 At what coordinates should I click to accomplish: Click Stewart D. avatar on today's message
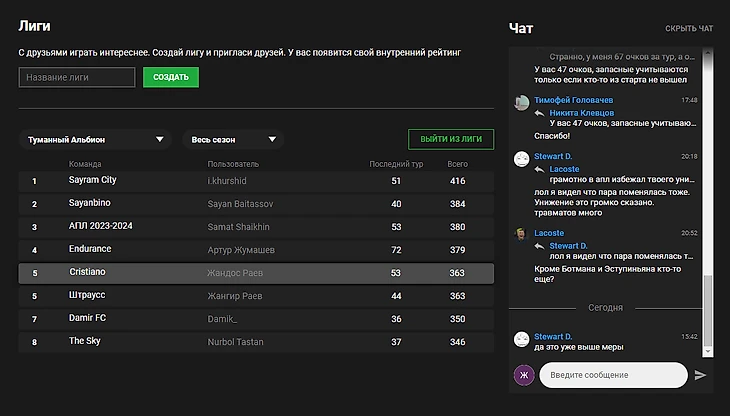tap(521, 338)
